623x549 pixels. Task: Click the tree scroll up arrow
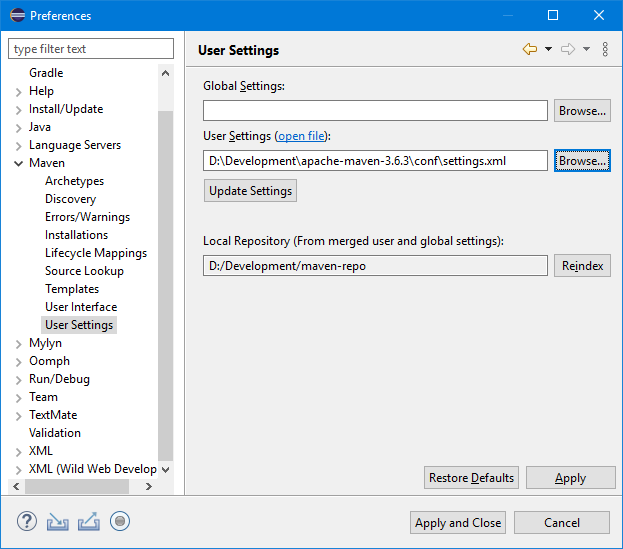point(166,73)
